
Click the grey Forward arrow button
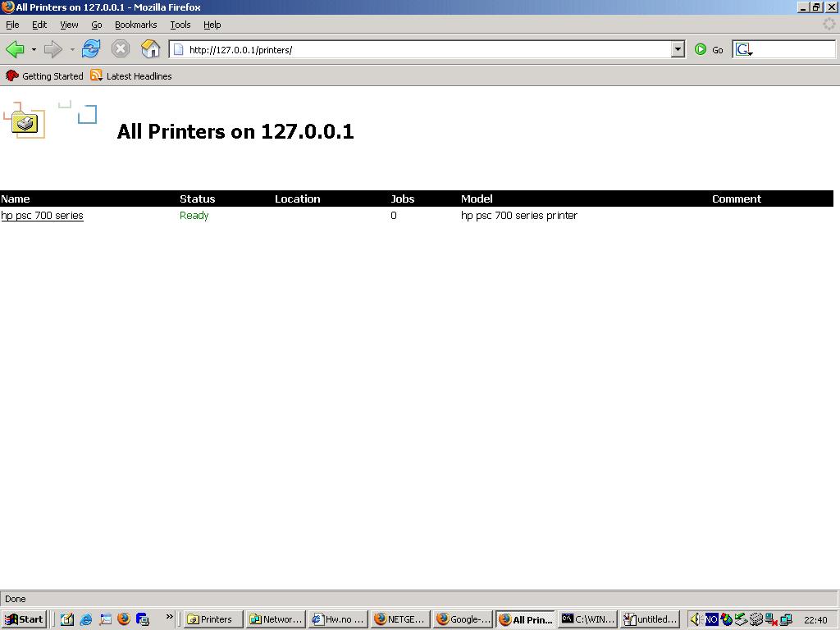pyautogui.click(x=53, y=50)
